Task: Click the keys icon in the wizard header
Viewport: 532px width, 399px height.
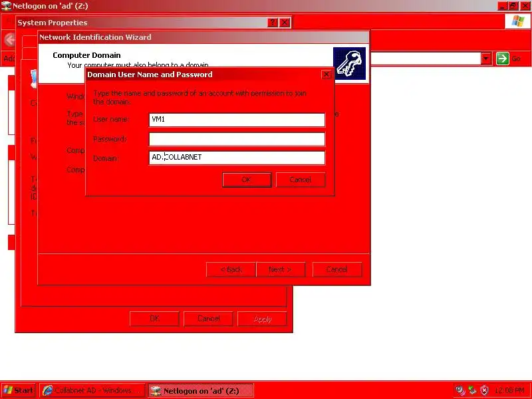Action: 350,63
